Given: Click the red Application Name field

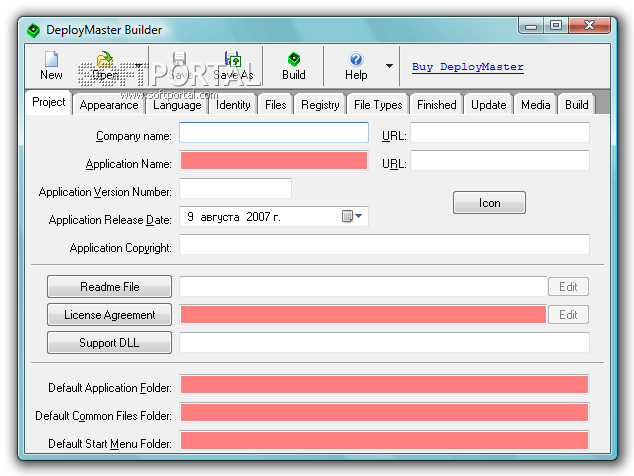Looking at the screenshot, I should 274,161.
